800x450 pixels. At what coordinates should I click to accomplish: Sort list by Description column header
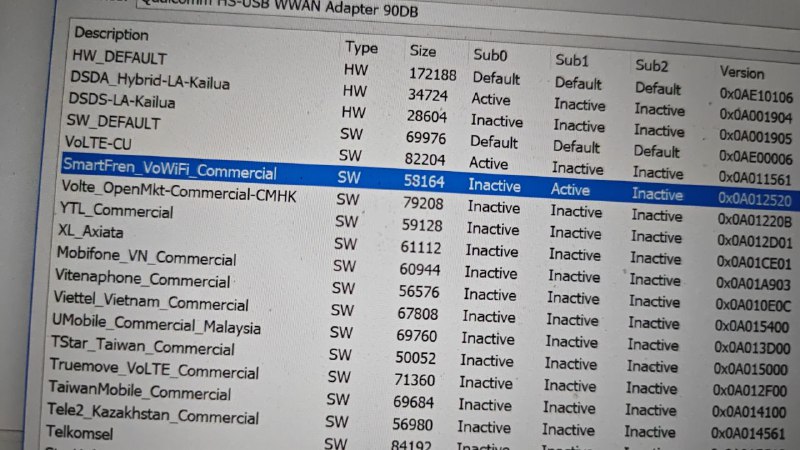[x=111, y=35]
